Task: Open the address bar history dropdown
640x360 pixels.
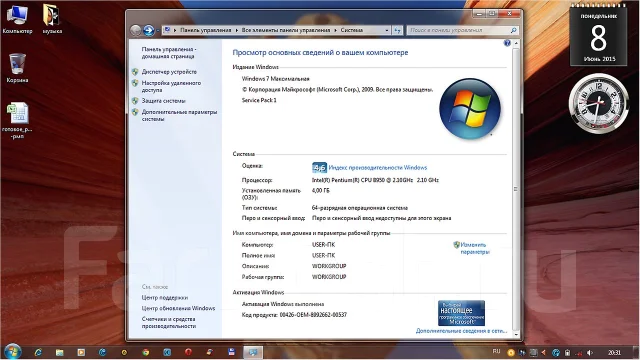Action: tap(387, 30)
